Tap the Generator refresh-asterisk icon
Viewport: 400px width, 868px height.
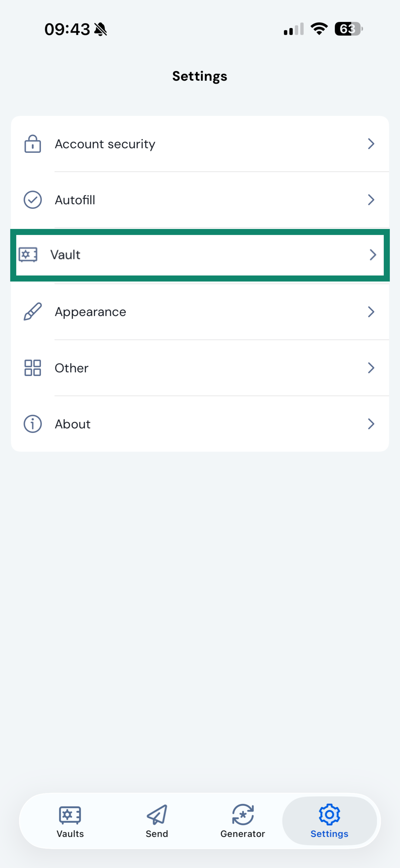243,815
